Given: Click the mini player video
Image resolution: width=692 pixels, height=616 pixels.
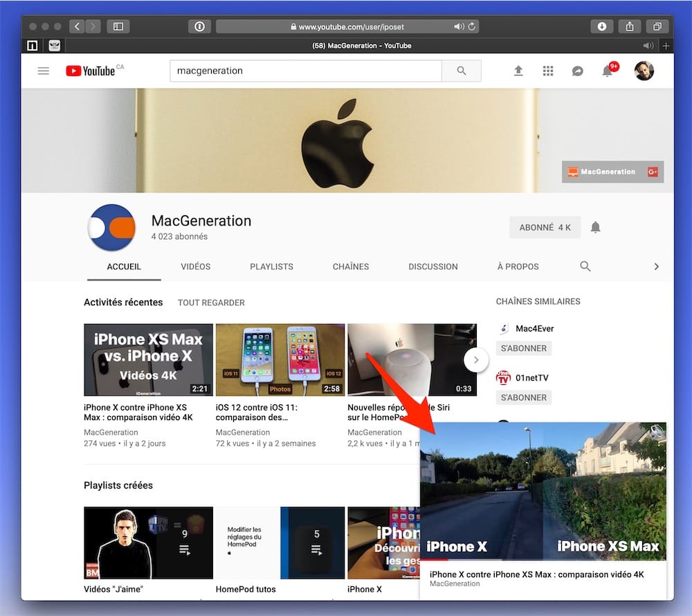Looking at the screenshot, I should coord(543,491).
